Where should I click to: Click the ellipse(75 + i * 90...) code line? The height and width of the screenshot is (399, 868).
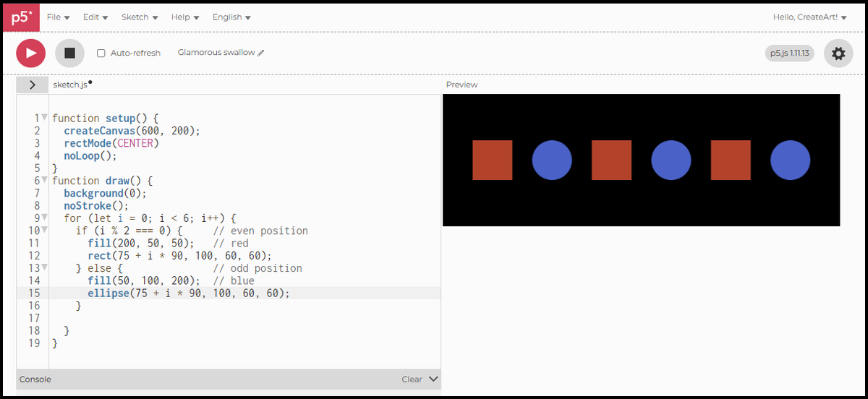[189, 293]
